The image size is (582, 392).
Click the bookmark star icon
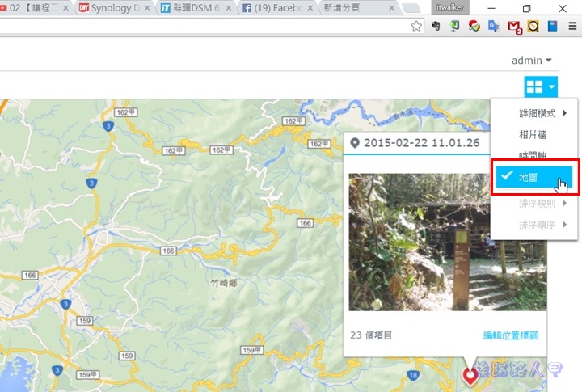click(416, 26)
